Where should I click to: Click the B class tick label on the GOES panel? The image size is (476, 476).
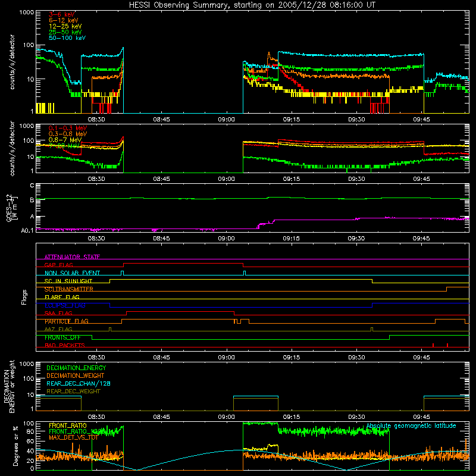(32, 200)
